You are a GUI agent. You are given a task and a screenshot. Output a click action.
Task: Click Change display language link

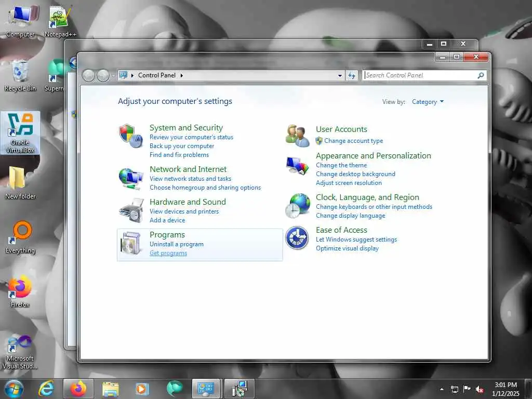click(x=351, y=216)
